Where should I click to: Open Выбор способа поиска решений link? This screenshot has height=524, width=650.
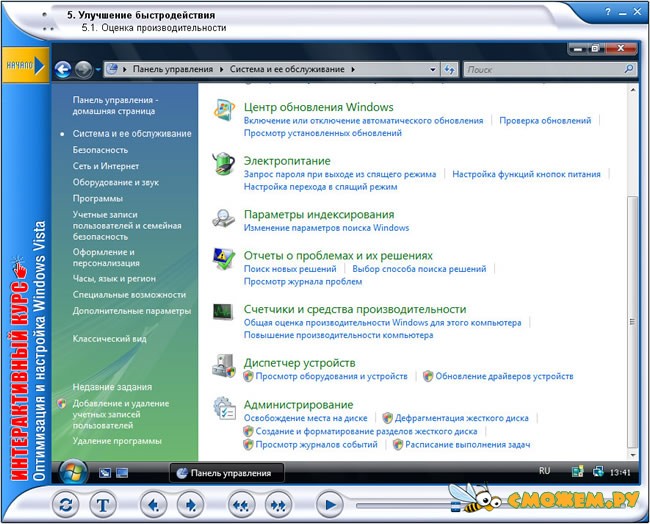(419, 269)
